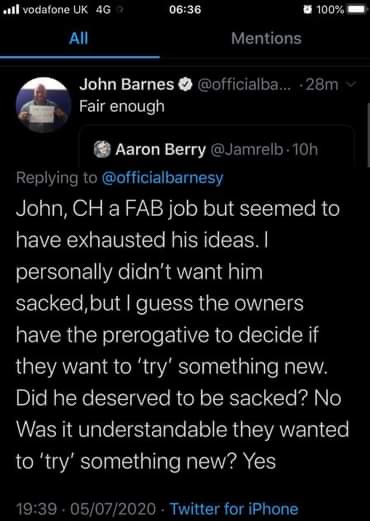Open the All notifications tab

pyautogui.click(x=79, y=38)
